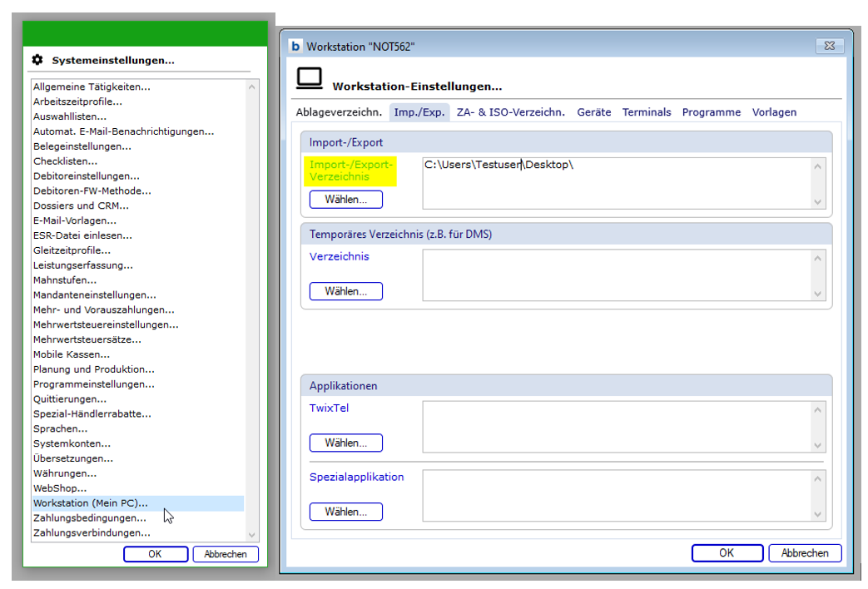Switch to ZA- & ISO-Verzeichn. tab
The width and height of the screenshot is (868, 589).
510,112
